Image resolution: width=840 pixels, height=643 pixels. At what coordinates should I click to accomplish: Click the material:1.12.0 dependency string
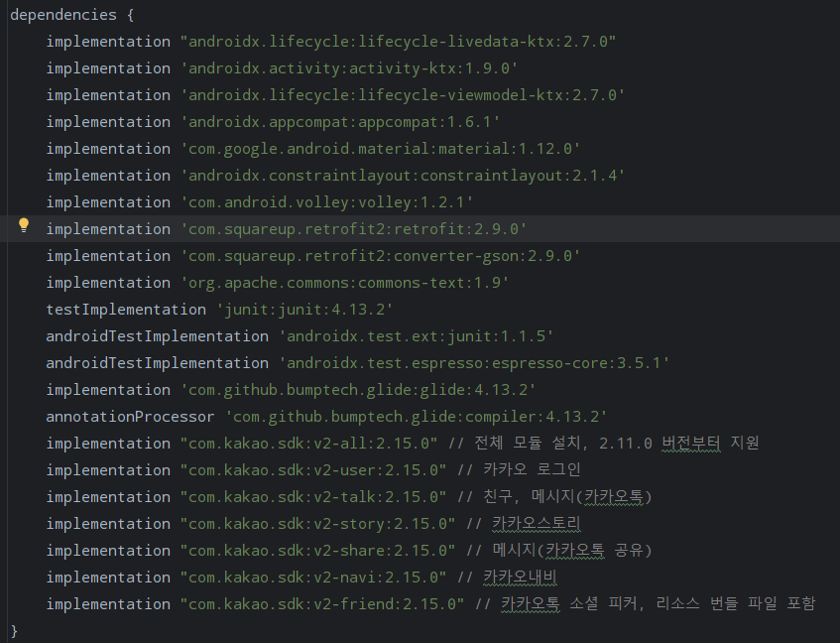381,149
